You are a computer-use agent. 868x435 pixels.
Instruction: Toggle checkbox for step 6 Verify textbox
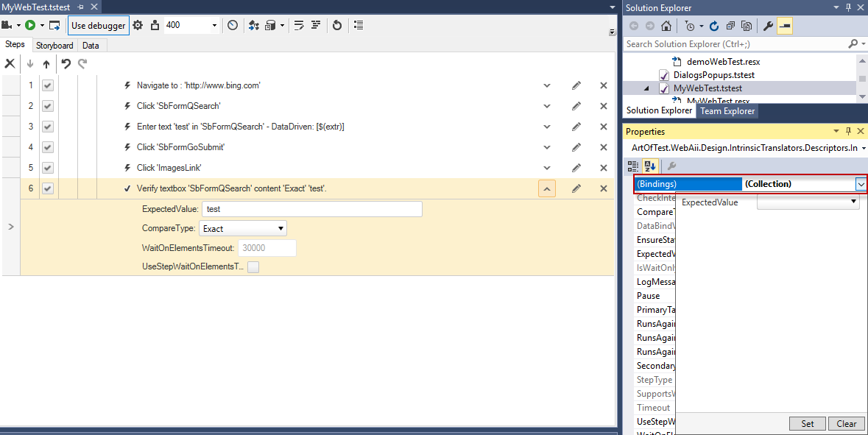click(48, 188)
